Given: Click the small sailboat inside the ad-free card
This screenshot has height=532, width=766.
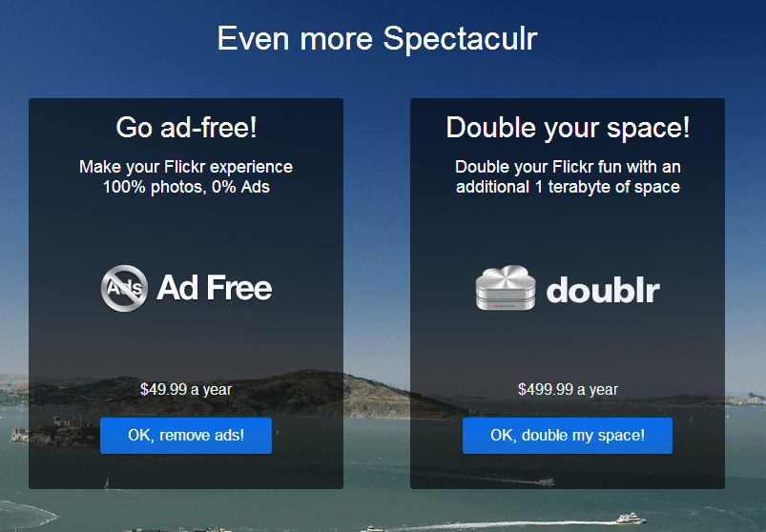Looking at the screenshot, I should click(x=106, y=483).
